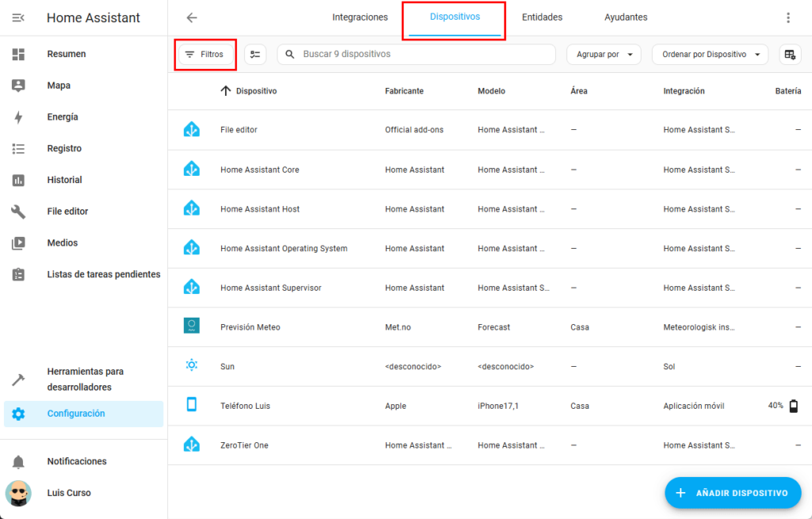Viewport: 812px width, 519px height.
Task: Click the Energía lightning icon
Action: [18, 117]
